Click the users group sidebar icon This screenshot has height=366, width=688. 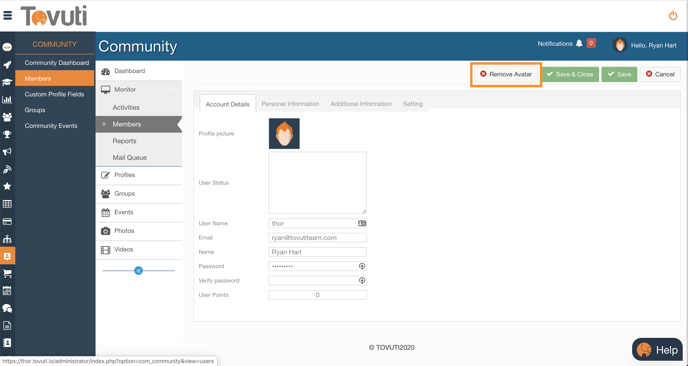7,117
